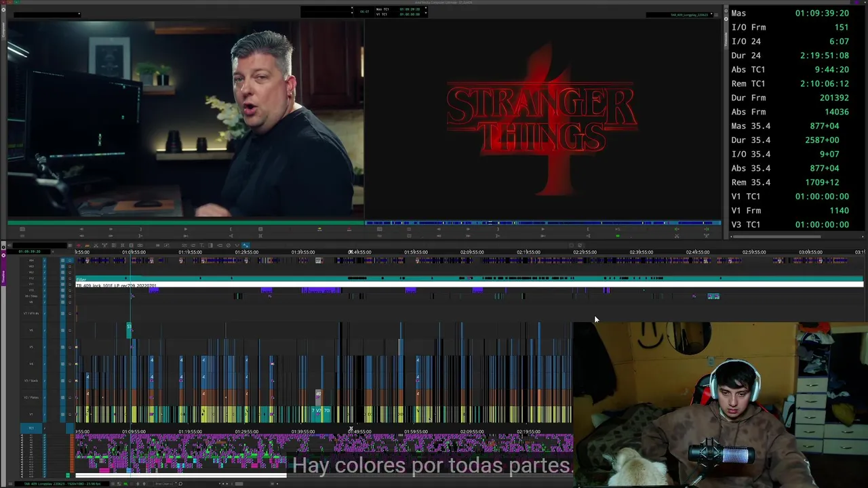Screen dimensions: 868x488
Task: Toggle the V3 / Stack track selector
Action: point(31,381)
